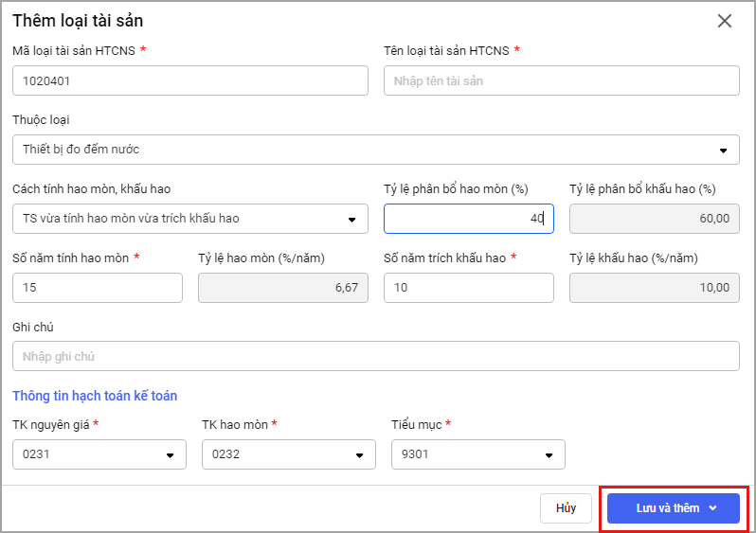Viewport: 756px width, 533px height.
Task: Expand the Lưu và thêm chevron arrow
Action: 712,508
